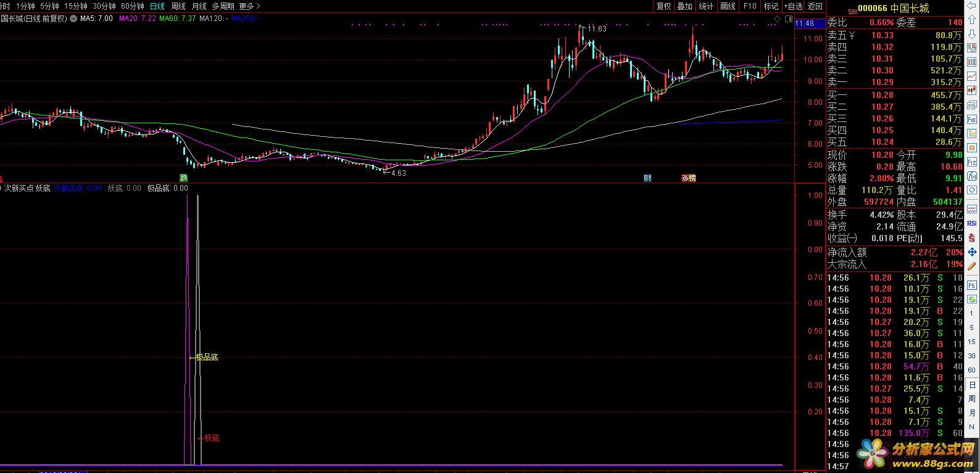Switch to the 15分钟 tab

point(75,6)
